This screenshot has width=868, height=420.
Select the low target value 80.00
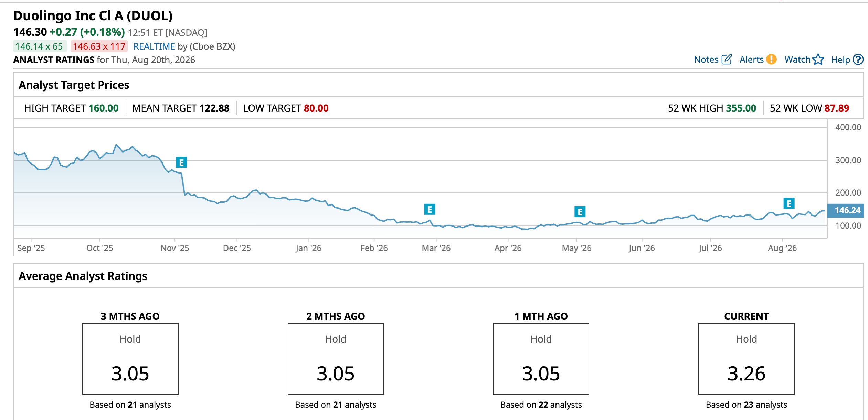coord(316,108)
